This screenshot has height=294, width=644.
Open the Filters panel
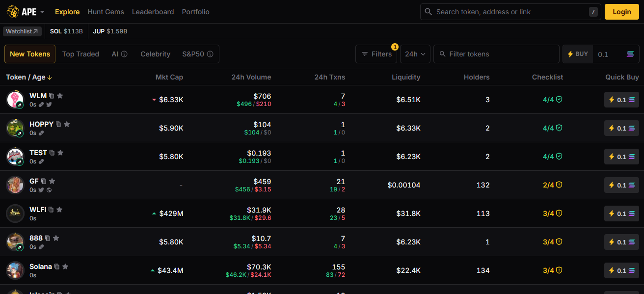coord(376,54)
